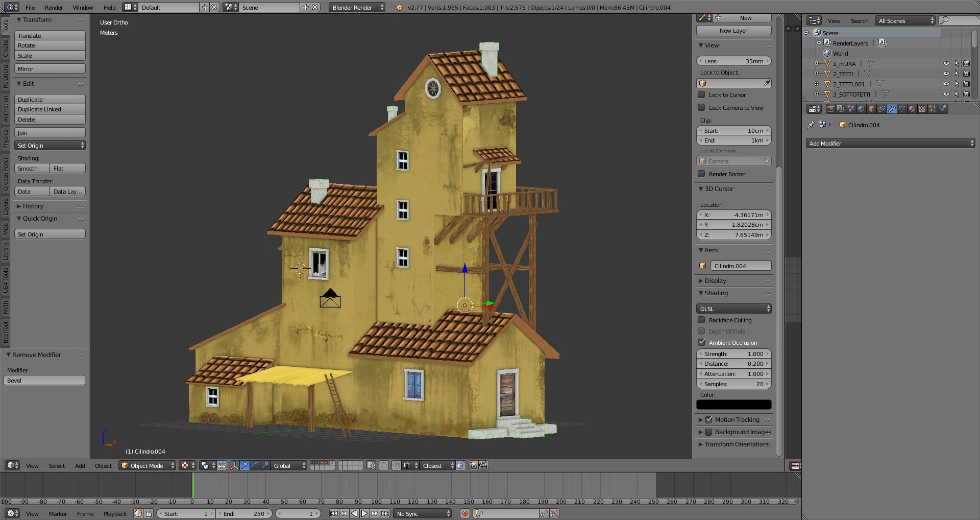Viewport: 980px width, 520px height.
Task: Open the Physics properties tab
Action: point(943,109)
